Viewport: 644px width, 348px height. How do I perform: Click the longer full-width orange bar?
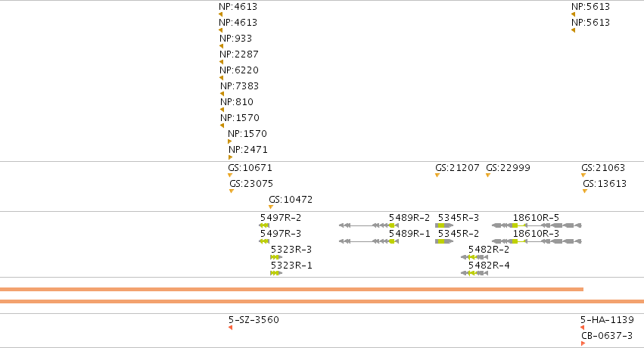point(322,302)
